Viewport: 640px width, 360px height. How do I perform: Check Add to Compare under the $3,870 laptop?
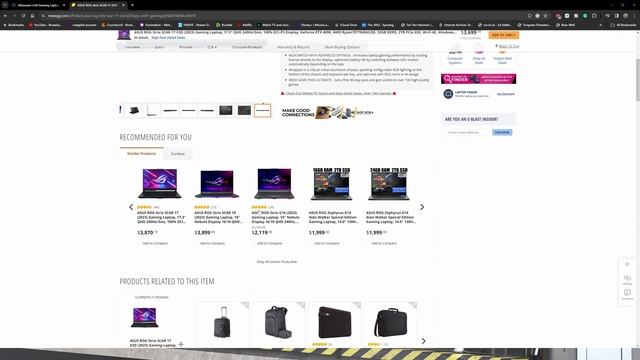click(x=155, y=243)
